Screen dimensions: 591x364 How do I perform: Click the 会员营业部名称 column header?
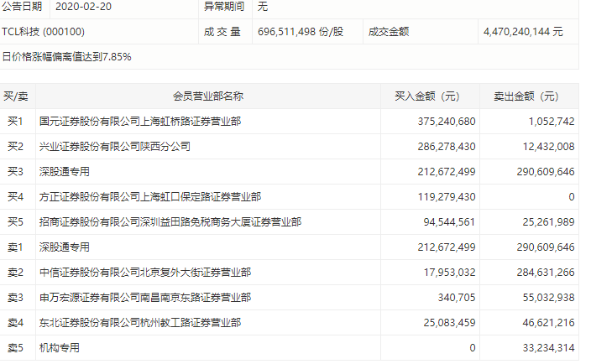coord(208,96)
